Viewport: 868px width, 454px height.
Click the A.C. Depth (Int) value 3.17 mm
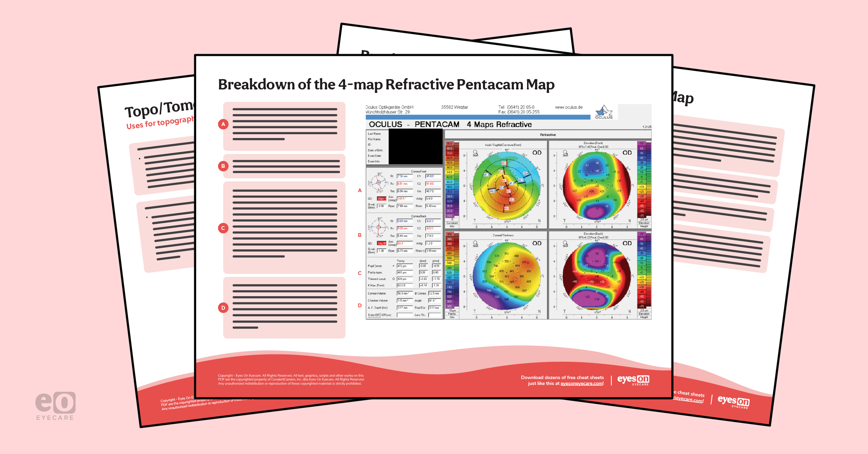pyautogui.click(x=404, y=308)
